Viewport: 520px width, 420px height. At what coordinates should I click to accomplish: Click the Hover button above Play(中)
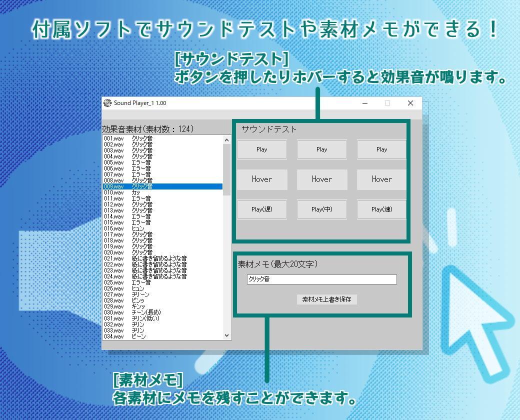tap(321, 179)
